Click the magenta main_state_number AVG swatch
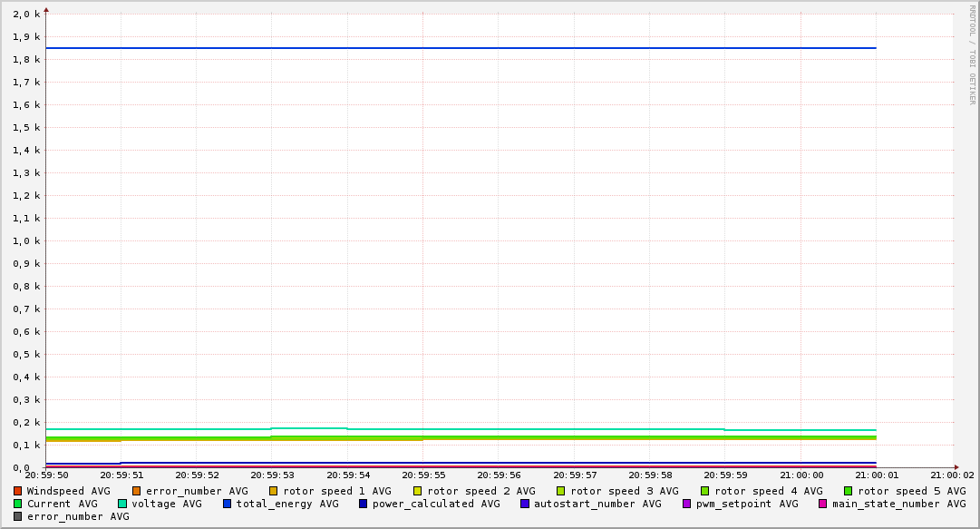Screen dimensions: 980x529 (x=823, y=504)
